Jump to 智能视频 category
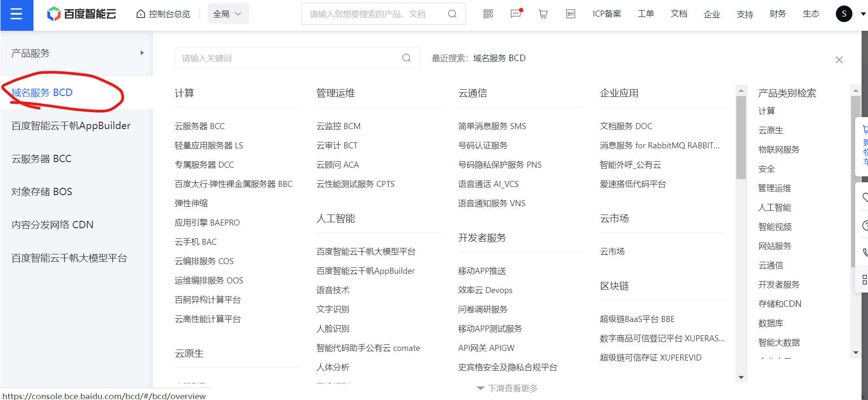Image resolution: width=868 pixels, height=400 pixels. [x=775, y=227]
